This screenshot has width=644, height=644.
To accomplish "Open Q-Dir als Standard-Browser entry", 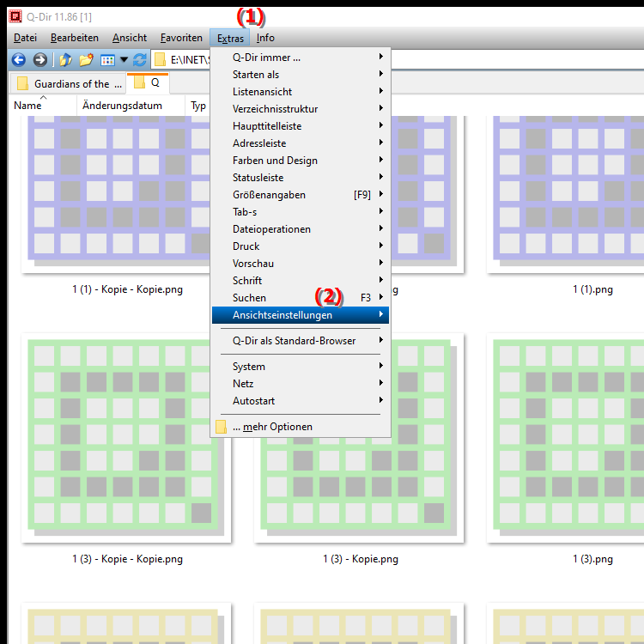I will point(301,341).
